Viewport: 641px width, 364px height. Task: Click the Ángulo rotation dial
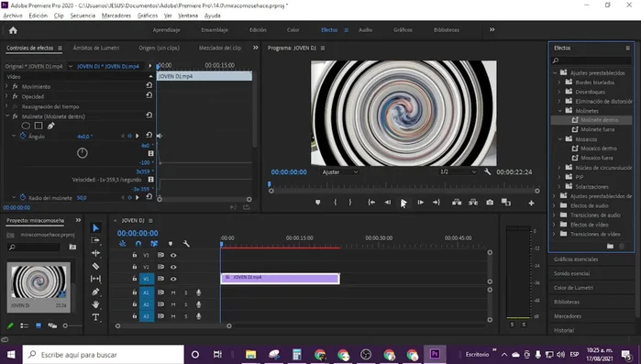83,153
